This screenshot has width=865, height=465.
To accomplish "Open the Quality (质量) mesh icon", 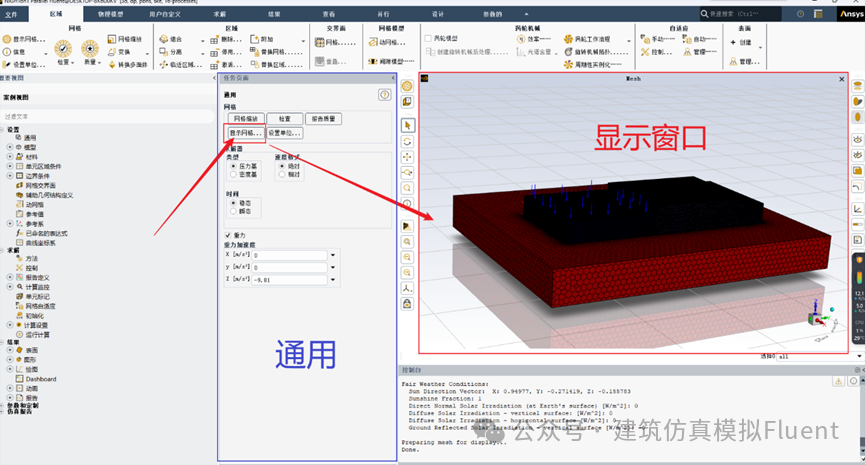I will (x=90, y=49).
